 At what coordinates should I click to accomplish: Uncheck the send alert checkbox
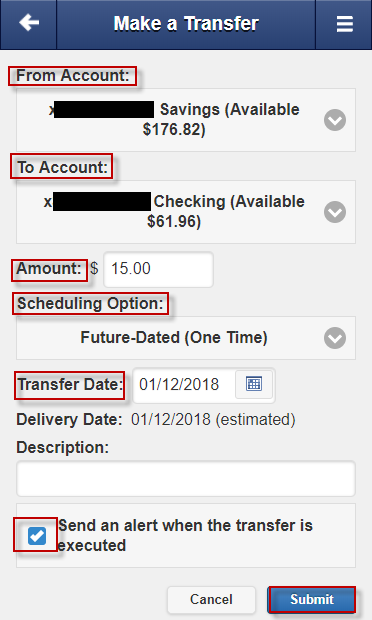click(37, 536)
